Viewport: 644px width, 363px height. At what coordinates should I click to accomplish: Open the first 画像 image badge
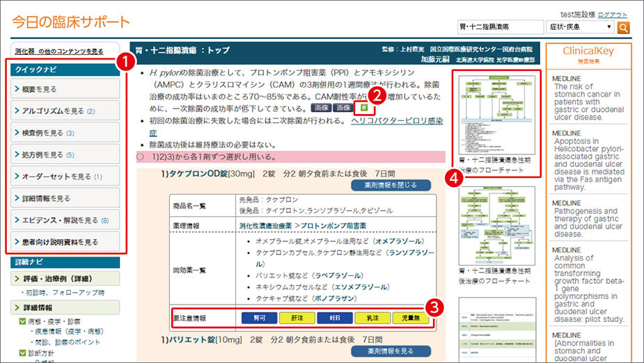pos(321,108)
